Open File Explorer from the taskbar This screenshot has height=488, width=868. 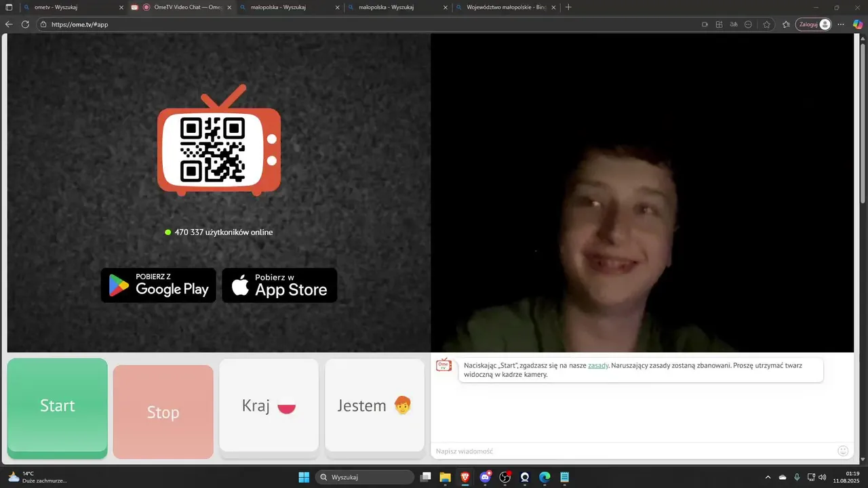[446, 477]
